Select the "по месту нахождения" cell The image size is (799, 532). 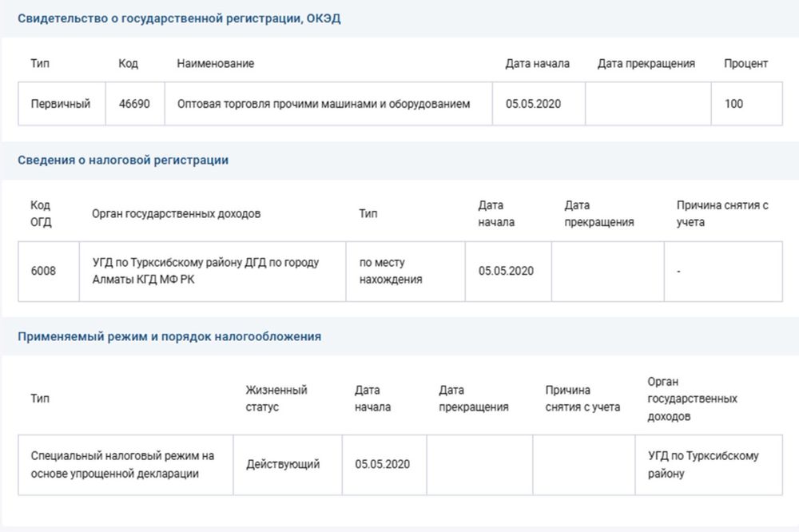coord(391,271)
